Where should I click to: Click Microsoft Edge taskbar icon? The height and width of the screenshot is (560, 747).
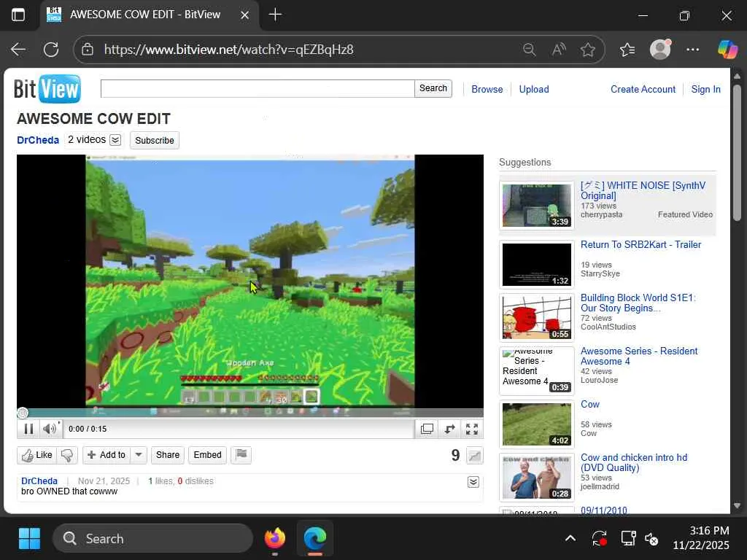coord(315,539)
